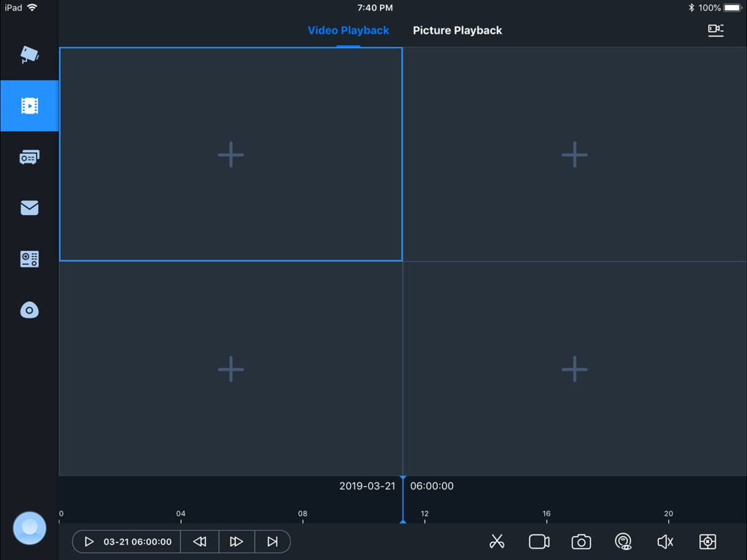Select the Video Playback tab
Screen dimensions: 747x560
pyautogui.click(x=348, y=30)
